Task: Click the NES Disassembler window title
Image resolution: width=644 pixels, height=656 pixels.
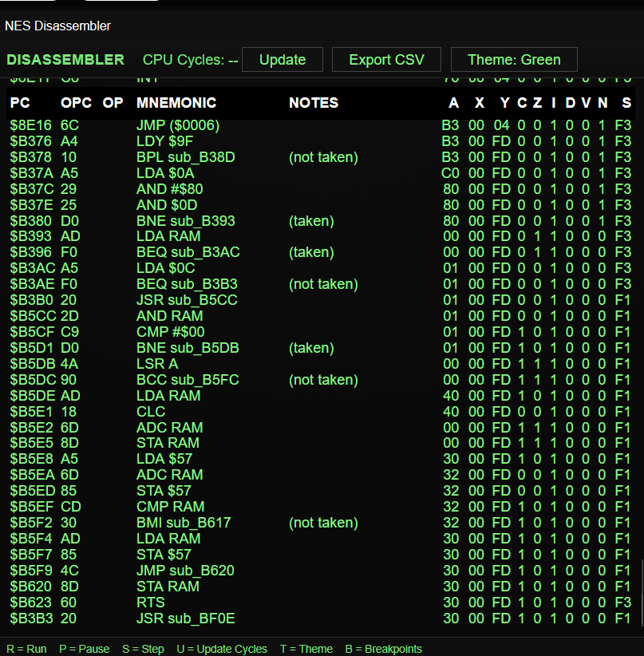Action: (57, 26)
